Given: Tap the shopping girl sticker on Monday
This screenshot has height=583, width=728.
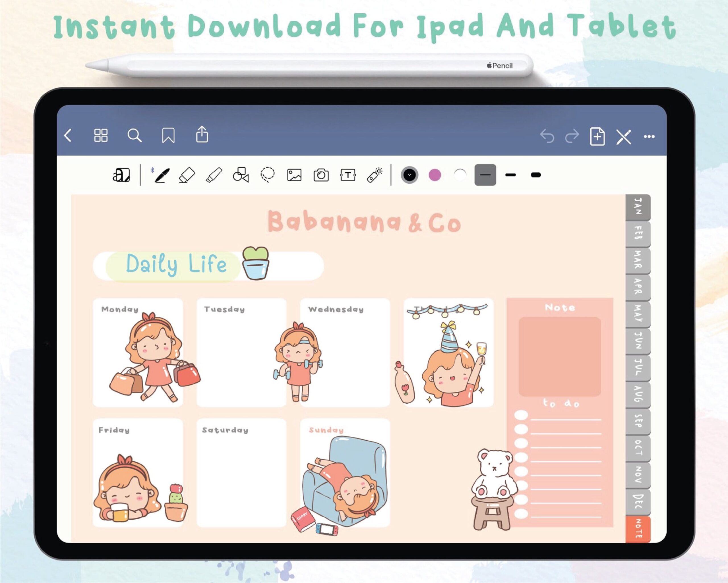Looking at the screenshot, I should (155, 357).
